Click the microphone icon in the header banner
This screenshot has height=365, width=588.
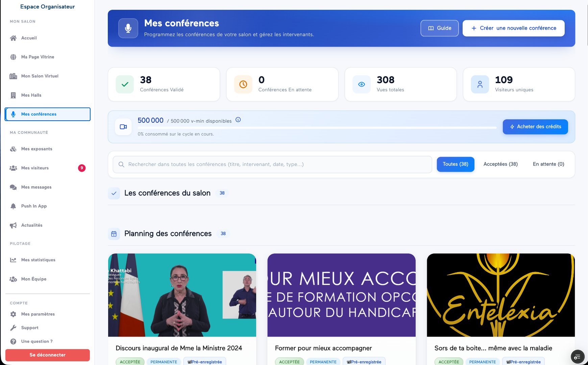point(128,28)
